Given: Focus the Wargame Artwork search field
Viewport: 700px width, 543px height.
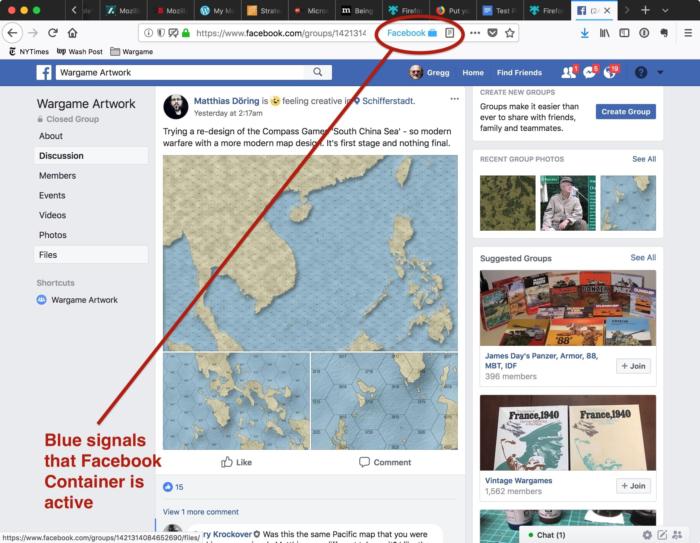Looking at the screenshot, I should click(x=179, y=72).
